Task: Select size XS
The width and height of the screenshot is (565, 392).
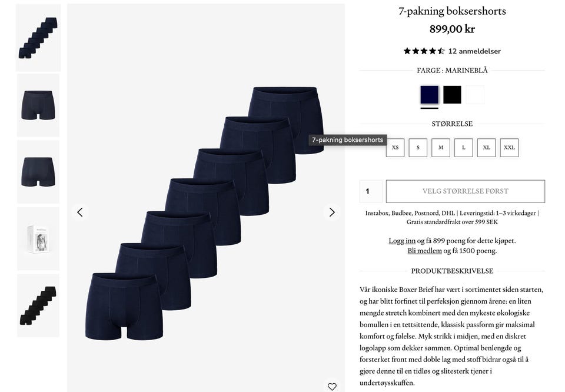Action: [395, 148]
